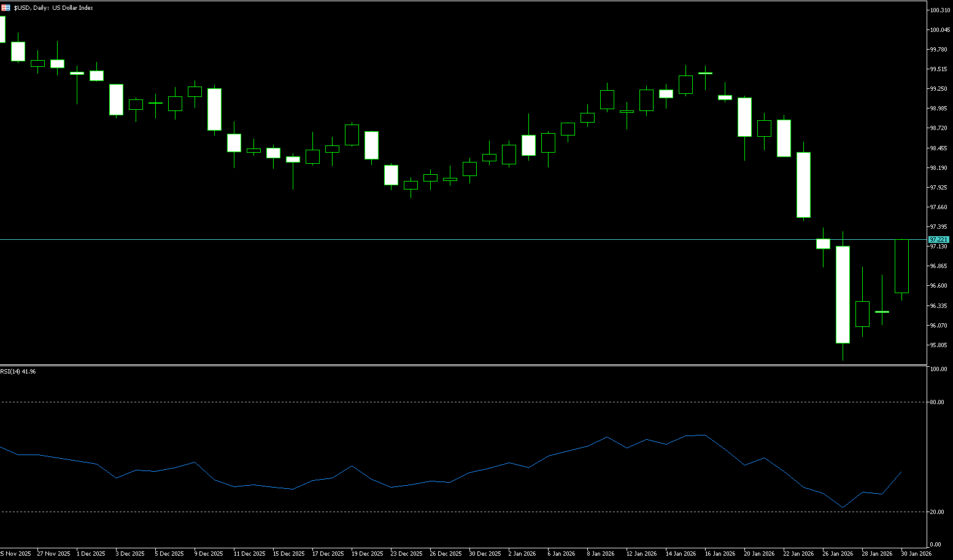Click the 1 Dec 2025 date label
The image size is (953, 560).
coord(90,554)
